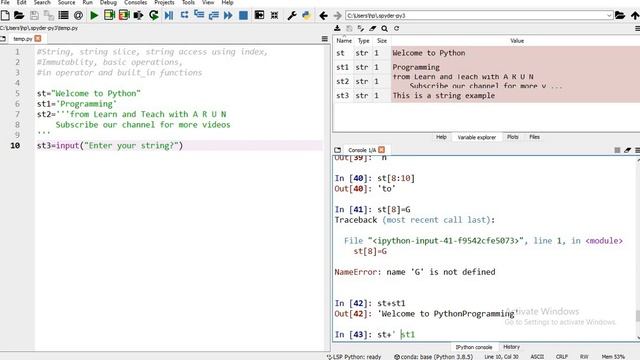Open the Consoles menu
This screenshot has height=360, width=640.
tap(136, 2)
